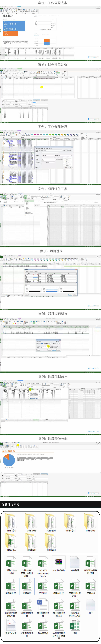The width and height of the screenshot is (101, 644).
Task: Select the 汽轮机检修项目 Project file
Action: 27,628
